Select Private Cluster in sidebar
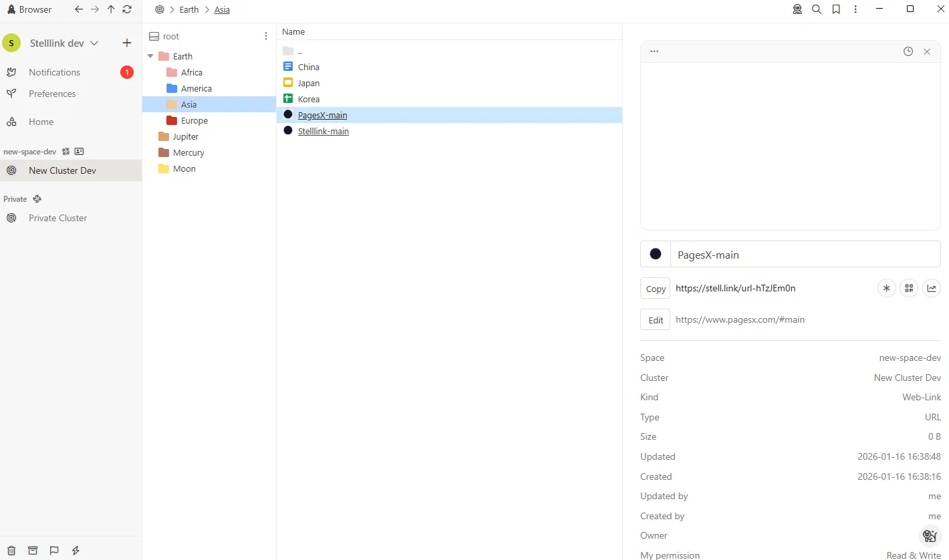949x560 pixels. coord(57,218)
